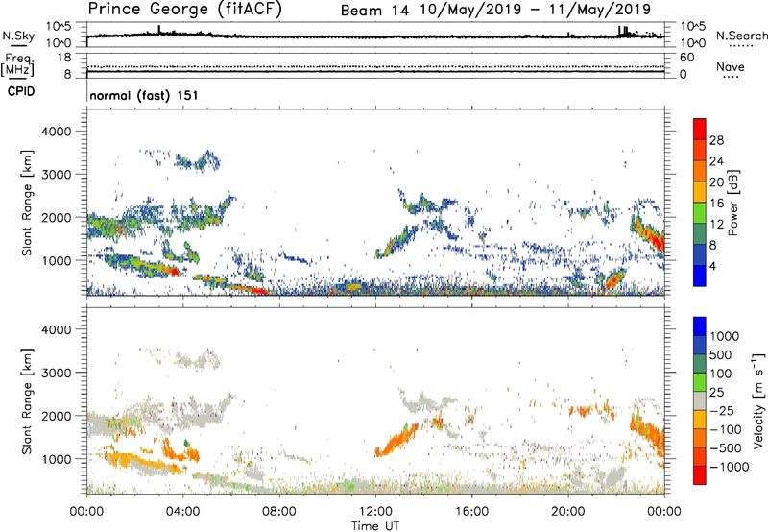Screen dimensions: 768x532
Task: Click the gray band of velocity color bar
Action: point(700,401)
